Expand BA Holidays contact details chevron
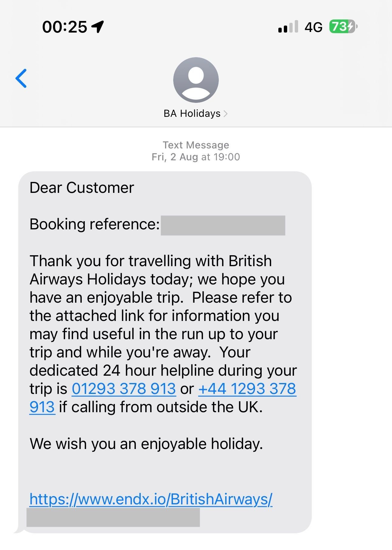 point(225,114)
